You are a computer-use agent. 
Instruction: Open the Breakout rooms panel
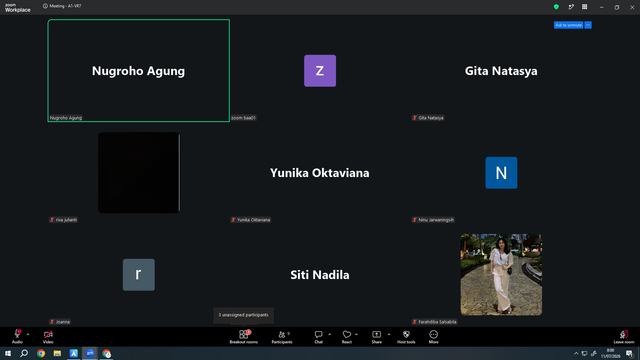point(244,337)
